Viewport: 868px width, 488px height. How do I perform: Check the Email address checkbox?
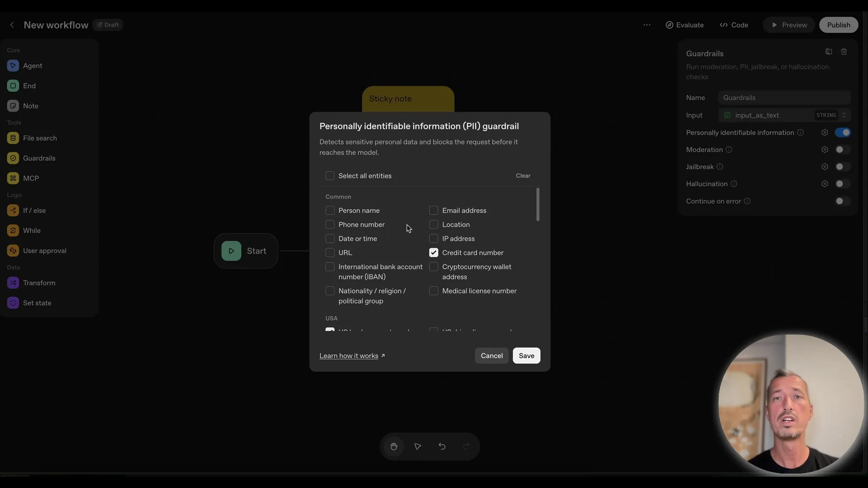click(x=434, y=210)
